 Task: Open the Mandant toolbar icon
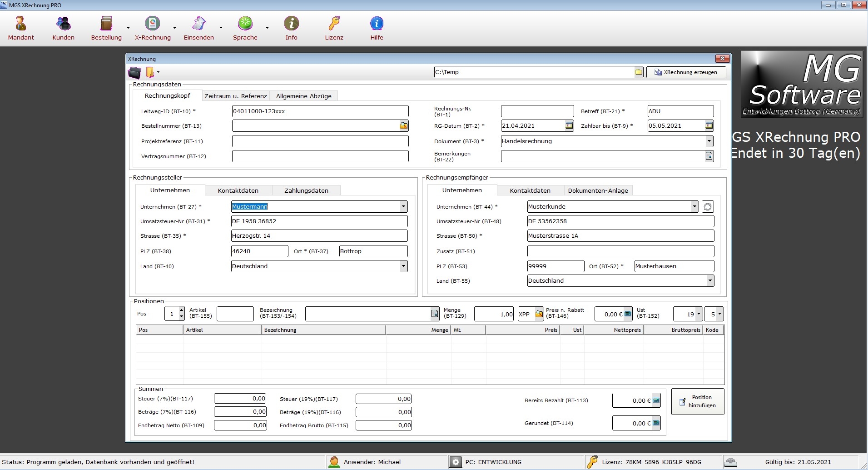[21, 28]
